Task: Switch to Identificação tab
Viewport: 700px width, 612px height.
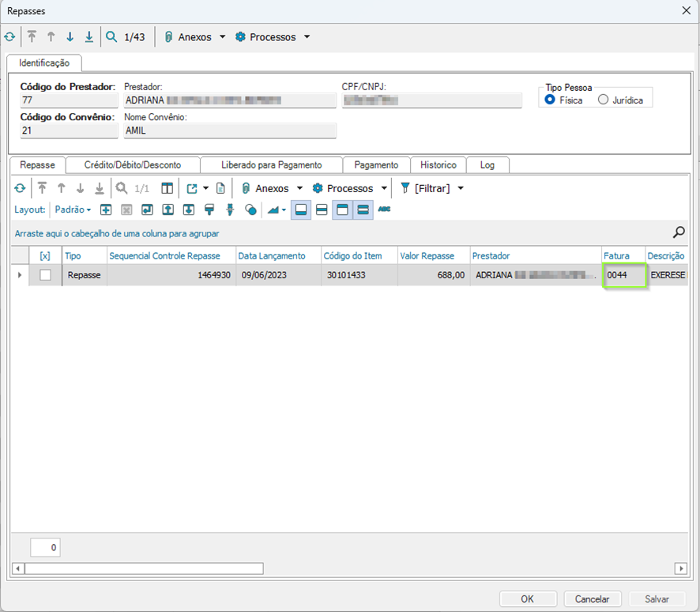Action: tap(44, 63)
